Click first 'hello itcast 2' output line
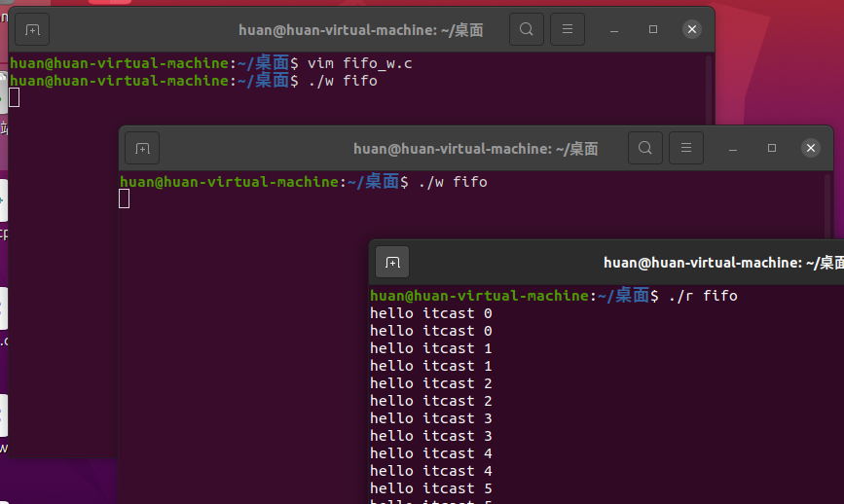 (x=431, y=383)
